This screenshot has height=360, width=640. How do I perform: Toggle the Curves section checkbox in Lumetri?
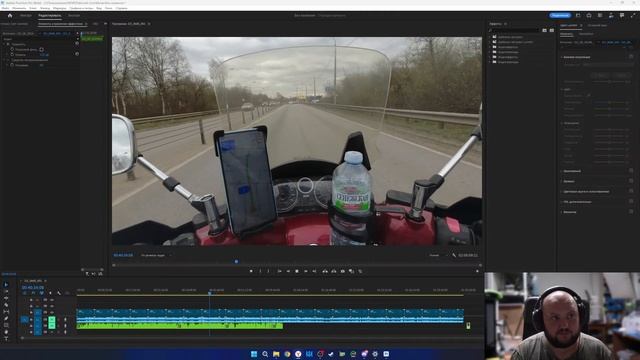pyautogui.click(x=631, y=181)
